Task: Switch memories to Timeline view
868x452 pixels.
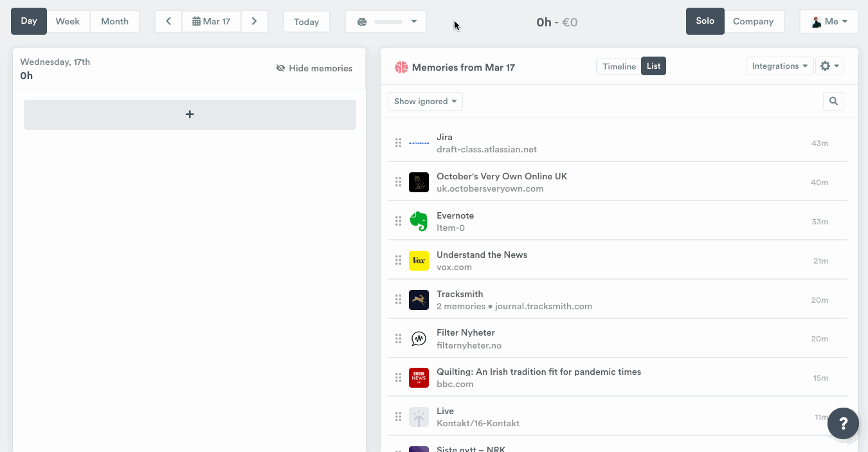Action: 619,66
